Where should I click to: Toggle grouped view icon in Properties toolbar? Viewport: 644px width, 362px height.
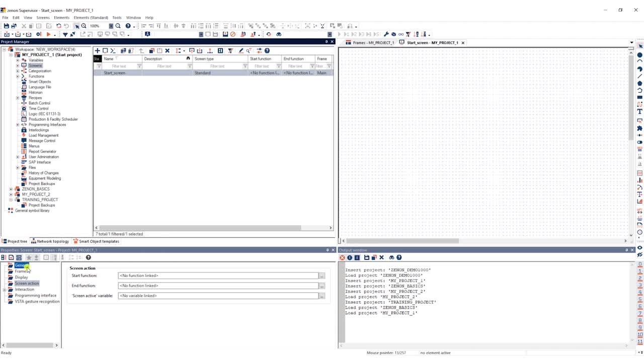pos(4,257)
